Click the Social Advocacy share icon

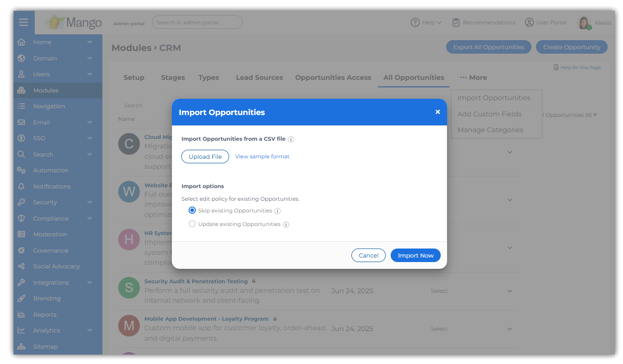tap(21, 266)
